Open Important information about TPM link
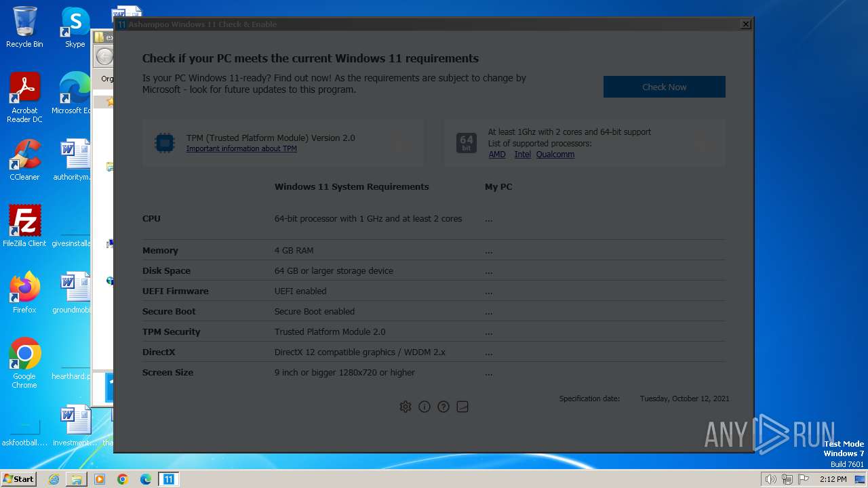Viewport: 868px width, 488px height. (x=241, y=148)
